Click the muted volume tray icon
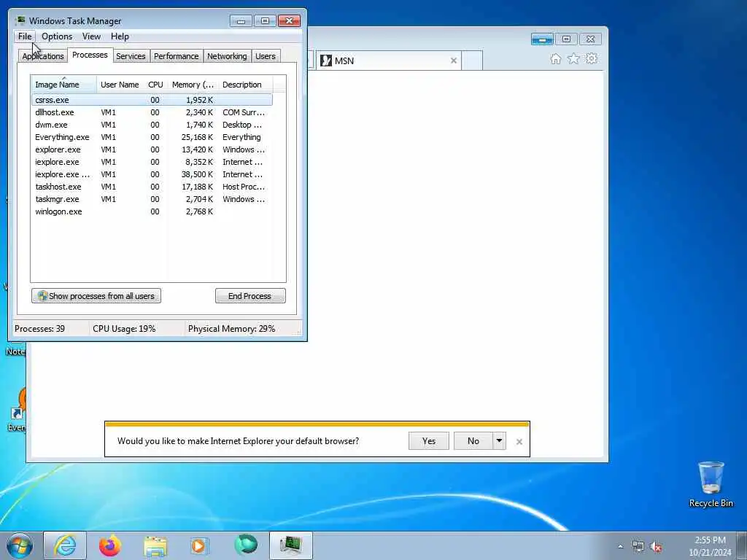747x560 pixels. coord(656,547)
